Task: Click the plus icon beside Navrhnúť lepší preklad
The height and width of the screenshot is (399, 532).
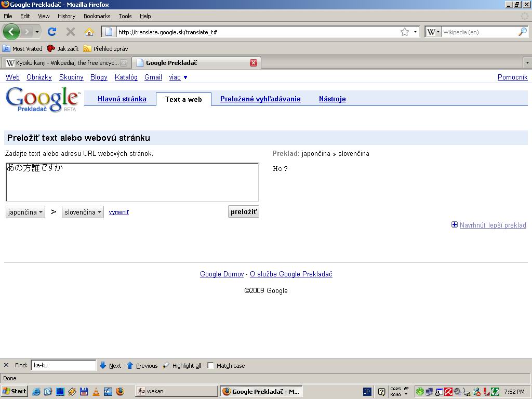Action: tap(454, 224)
